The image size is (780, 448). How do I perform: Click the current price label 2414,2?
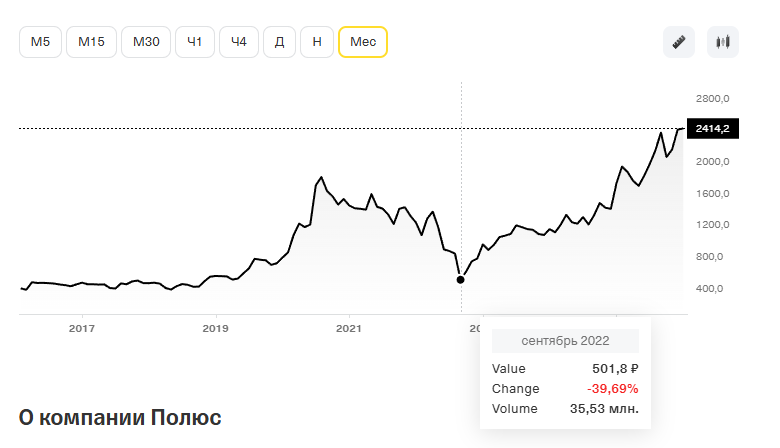[713, 129]
